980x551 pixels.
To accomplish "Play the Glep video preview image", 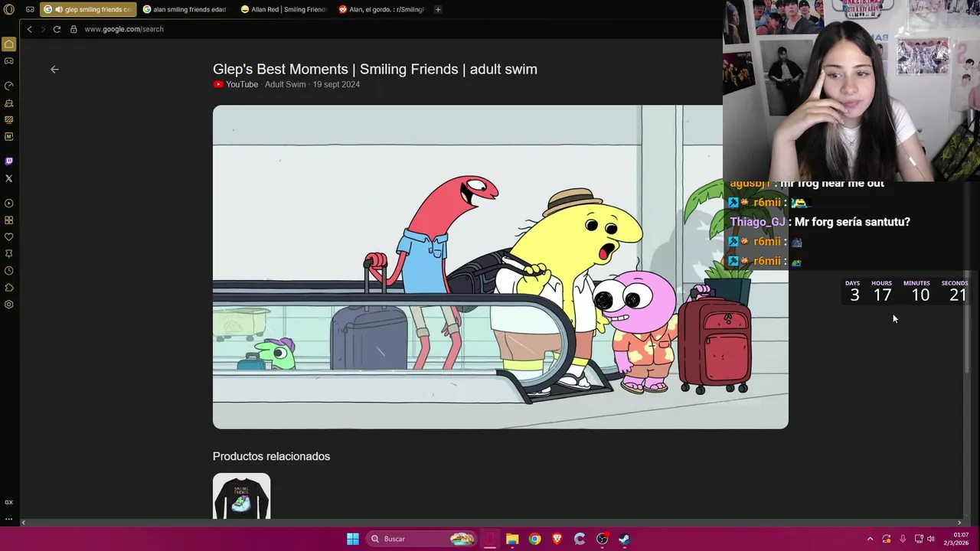I will coord(501,267).
